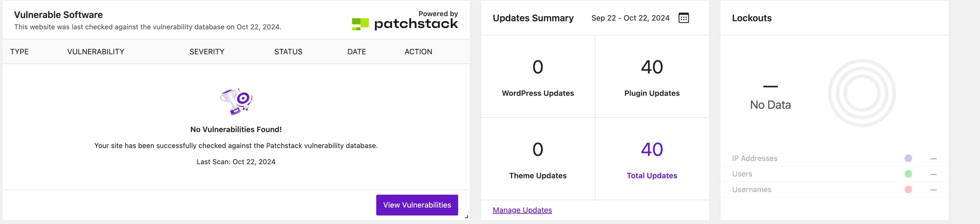This screenshot has width=980, height=224.
Task: Select the Lockouts panel heading
Action: [751, 18]
